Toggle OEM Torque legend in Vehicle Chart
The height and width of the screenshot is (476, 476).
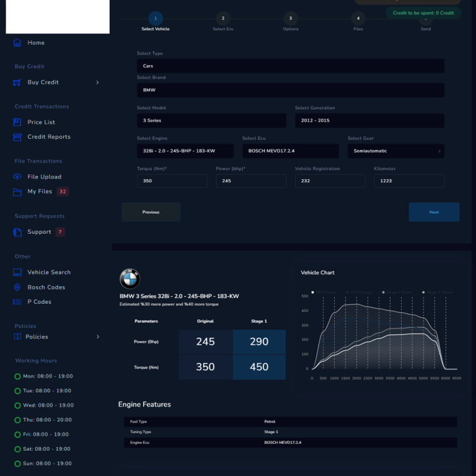[359, 293]
